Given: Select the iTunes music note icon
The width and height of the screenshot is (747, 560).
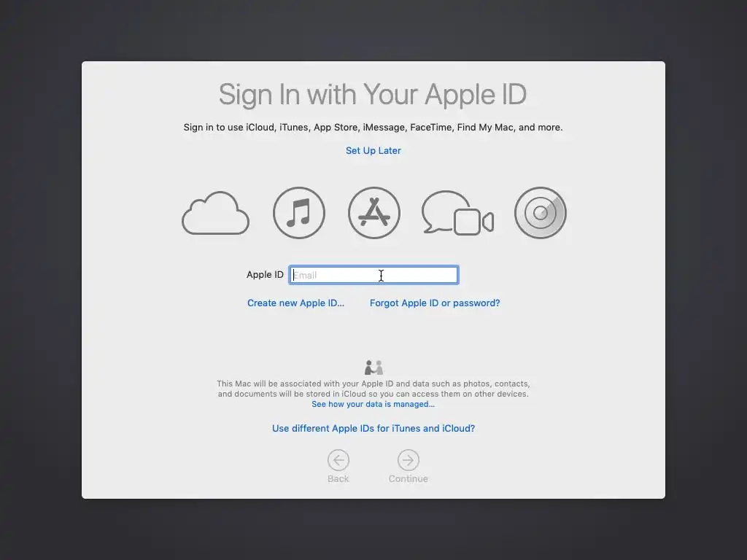Looking at the screenshot, I should [x=298, y=213].
